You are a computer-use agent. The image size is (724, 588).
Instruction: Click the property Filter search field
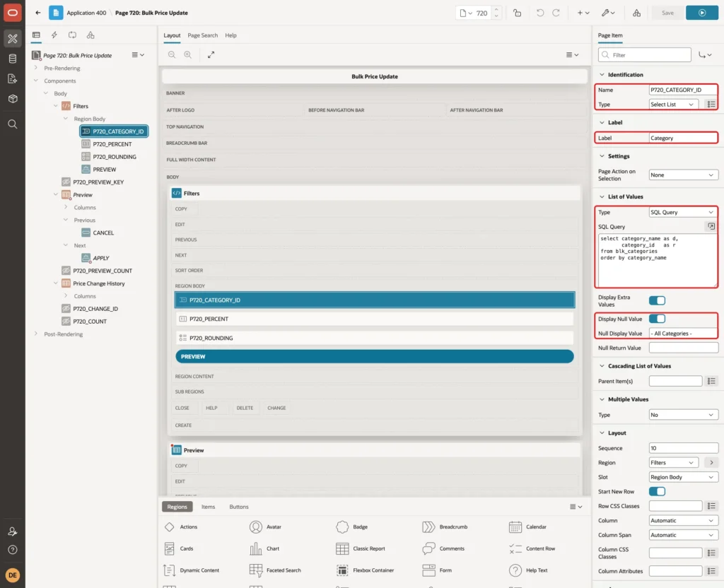645,55
